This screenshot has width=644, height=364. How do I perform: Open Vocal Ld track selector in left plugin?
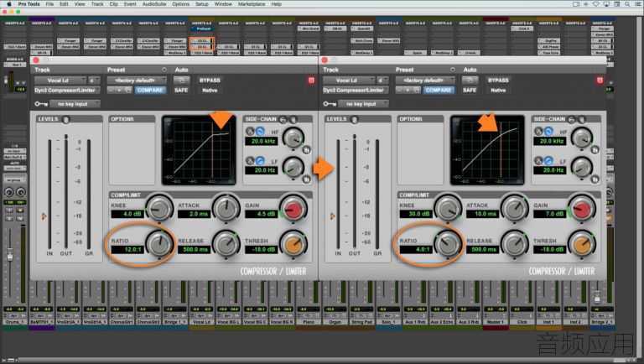click(x=60, y=81)
